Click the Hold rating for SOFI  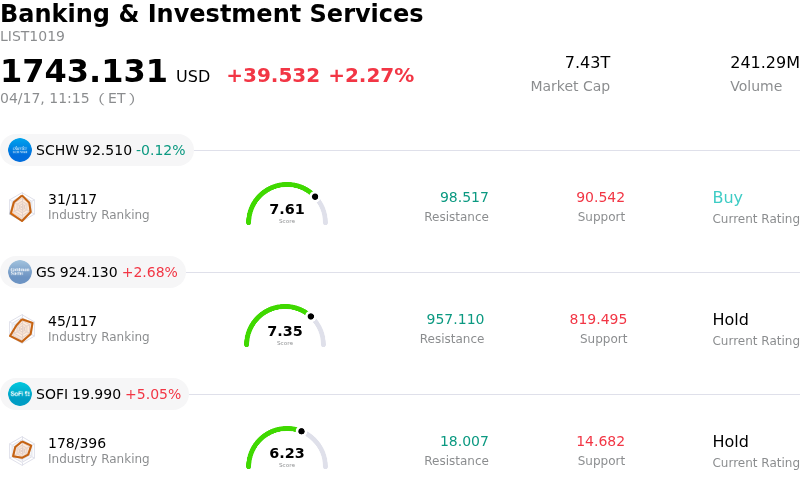pyautogui.click(x=730, y=442)
